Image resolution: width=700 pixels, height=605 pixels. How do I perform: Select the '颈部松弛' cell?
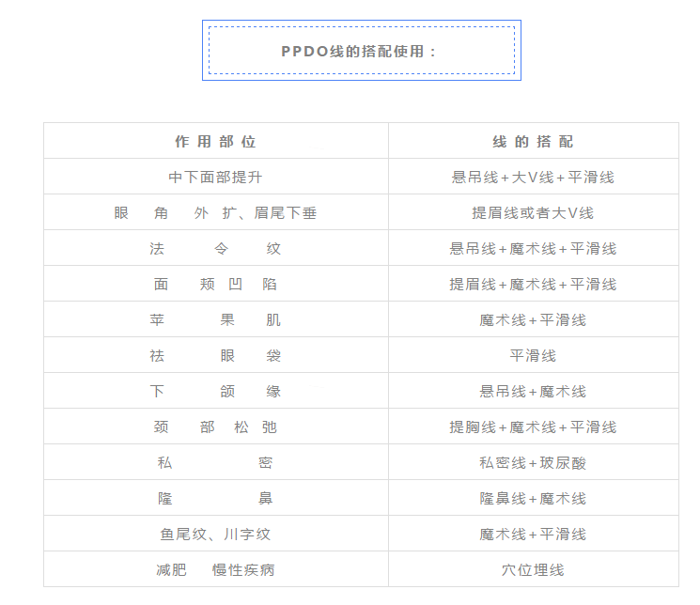pyautogui.click(x=215, y=427)
